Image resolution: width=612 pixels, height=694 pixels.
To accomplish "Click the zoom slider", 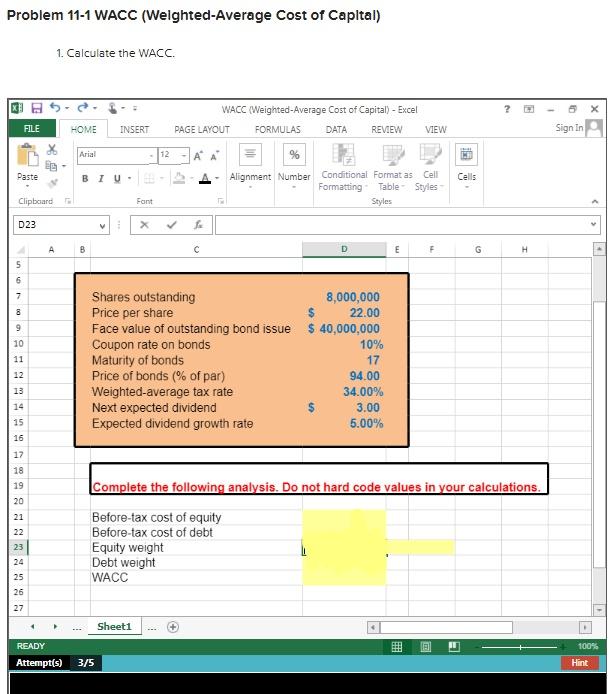I will (x=520, y=647).
